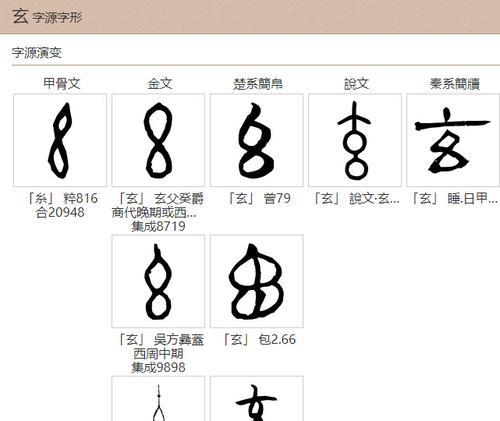Select the 說文 column heading
Image resolution: width=500 pixels, height=421 pixels.
click(x=356, y=84)
